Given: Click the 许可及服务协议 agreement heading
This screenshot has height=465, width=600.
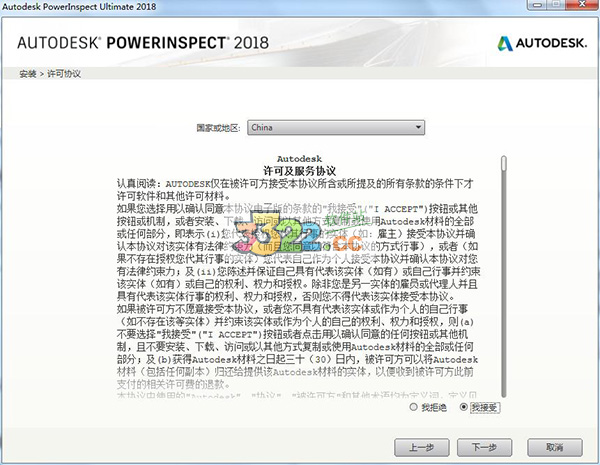Looking at the screenshot, I should point(300,171).
